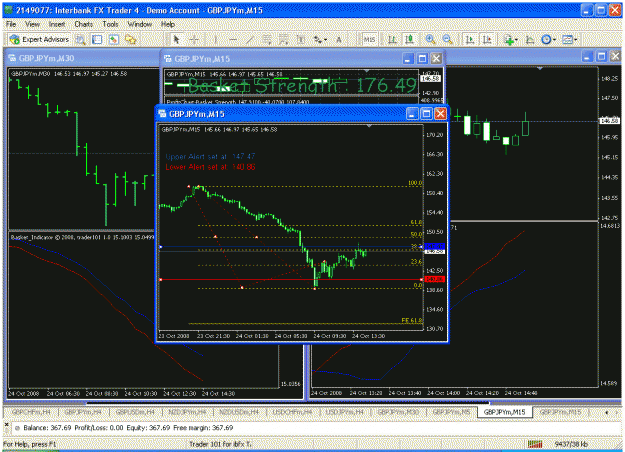Select the Fibonacci Retracement tool
This screenshot has height=452, width=625.
283,39
